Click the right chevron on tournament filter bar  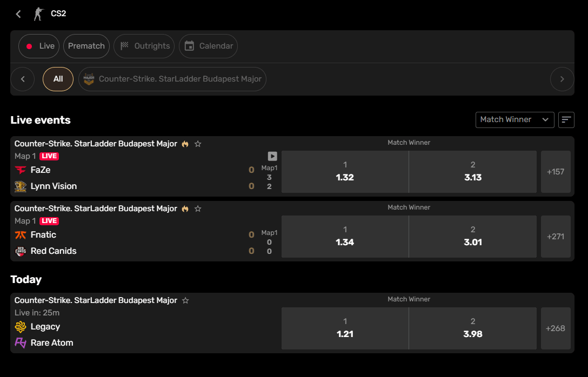(562, 79)
